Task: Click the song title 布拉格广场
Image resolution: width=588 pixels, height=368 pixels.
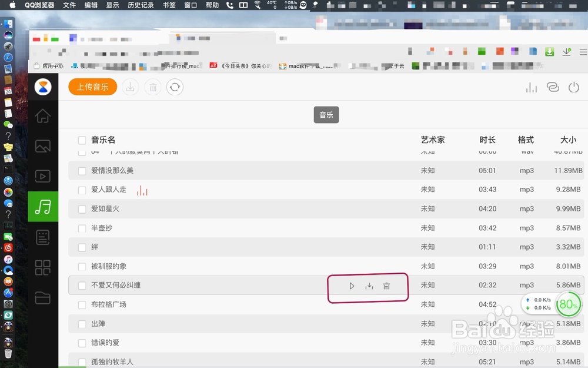Action: [x=109, y=304]
